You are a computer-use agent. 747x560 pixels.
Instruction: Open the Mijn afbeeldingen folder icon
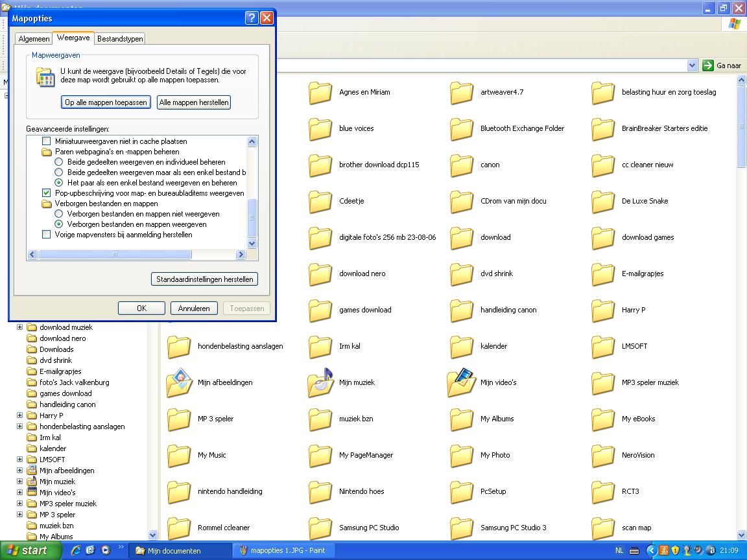pyautogui.click(x=179, y=382)
